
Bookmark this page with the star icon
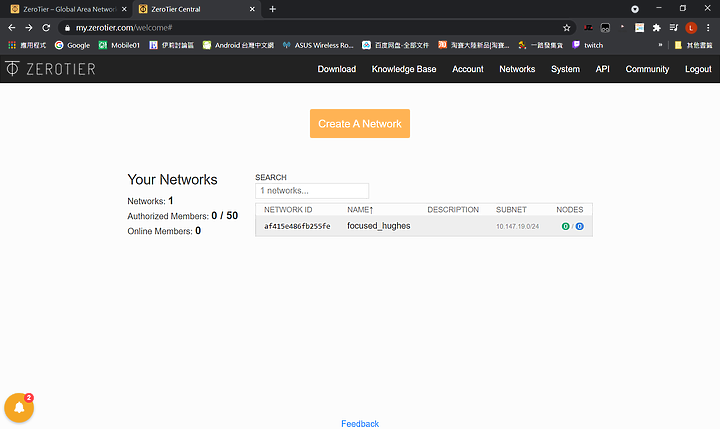[567, 28]
